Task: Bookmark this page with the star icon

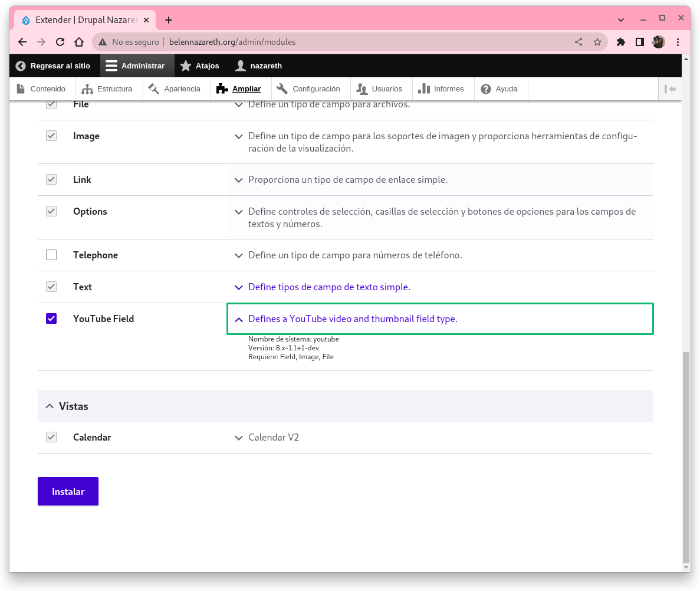Action: coord(597,42)
